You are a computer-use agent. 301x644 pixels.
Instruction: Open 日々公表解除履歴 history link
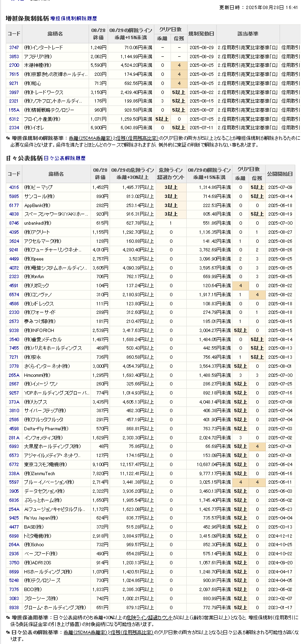[x=65, y=158]
